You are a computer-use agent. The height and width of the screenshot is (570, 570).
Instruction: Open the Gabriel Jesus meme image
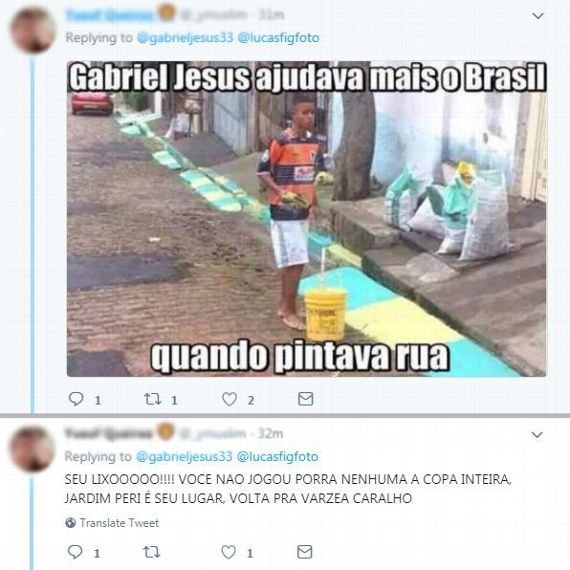coord(306,219)
